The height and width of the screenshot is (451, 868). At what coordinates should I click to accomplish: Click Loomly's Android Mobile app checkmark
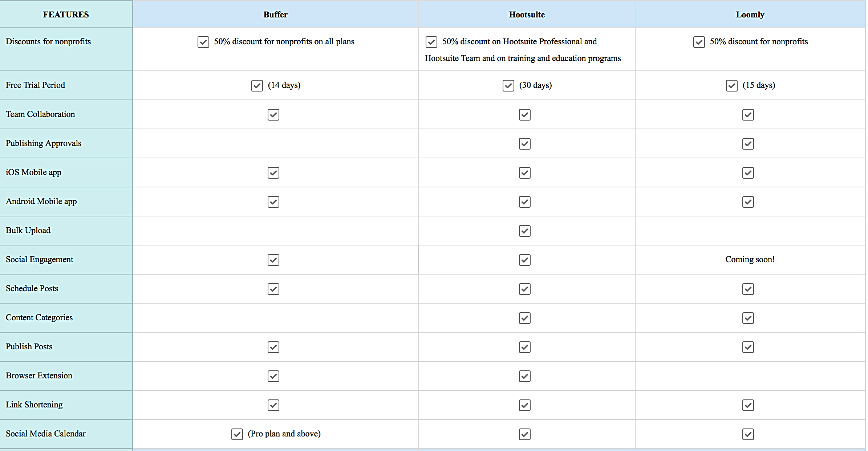[748, 202]
